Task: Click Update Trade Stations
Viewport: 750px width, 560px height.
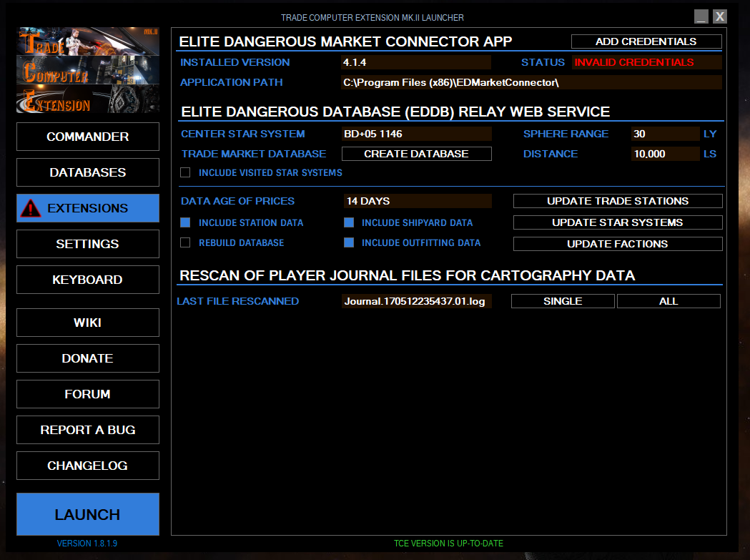Action: 618,201
